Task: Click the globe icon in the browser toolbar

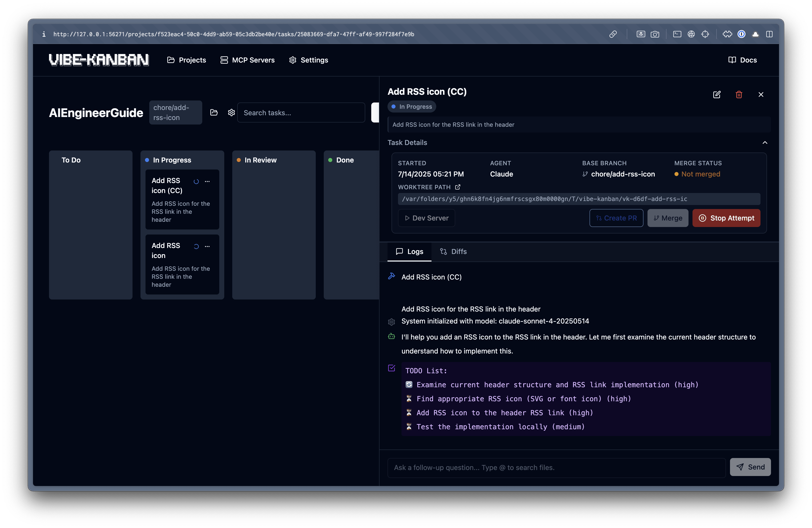Action: coord(691,34)
